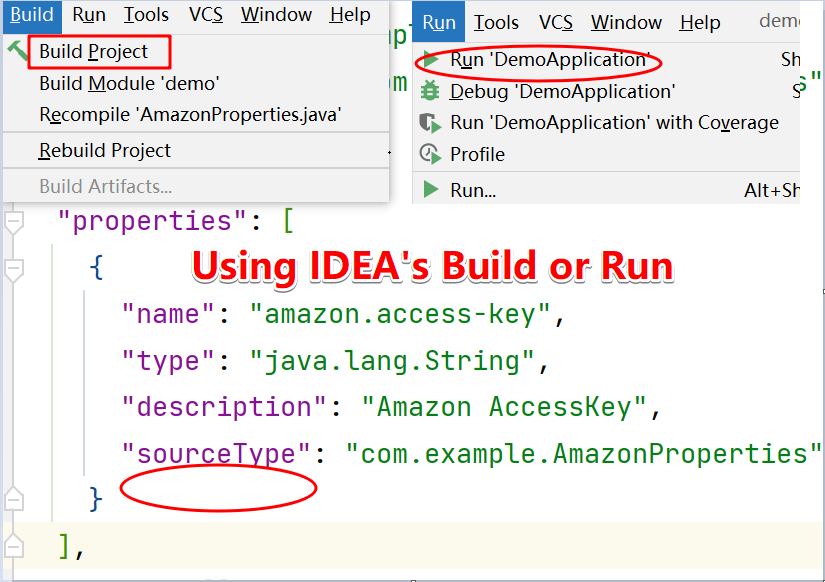Click the "properties" key text
Screen dimensions: 825x582
click(152, 221)
